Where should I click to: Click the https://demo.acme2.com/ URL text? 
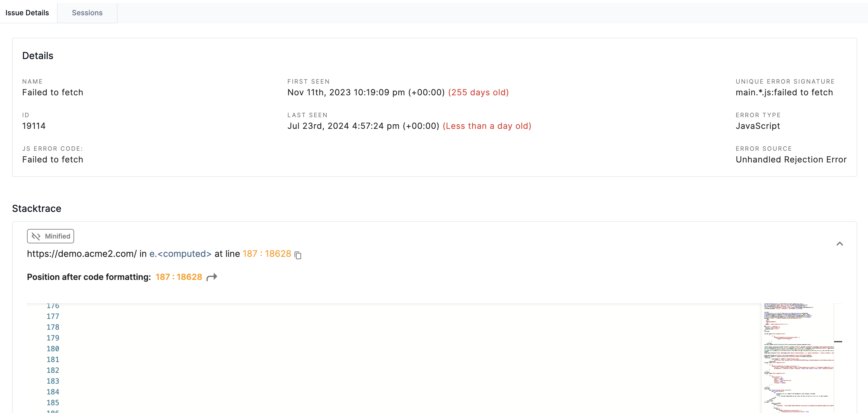pyautogui.click(x=82, y=254)
